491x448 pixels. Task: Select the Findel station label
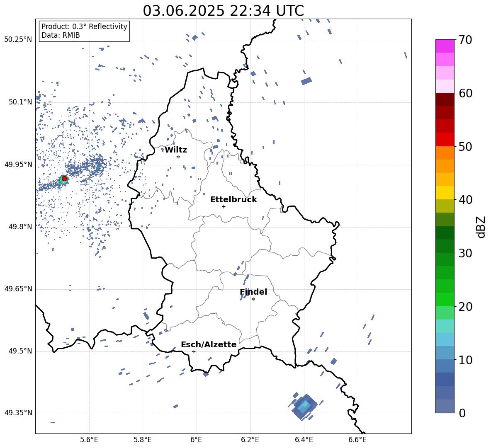coord(253,292)
